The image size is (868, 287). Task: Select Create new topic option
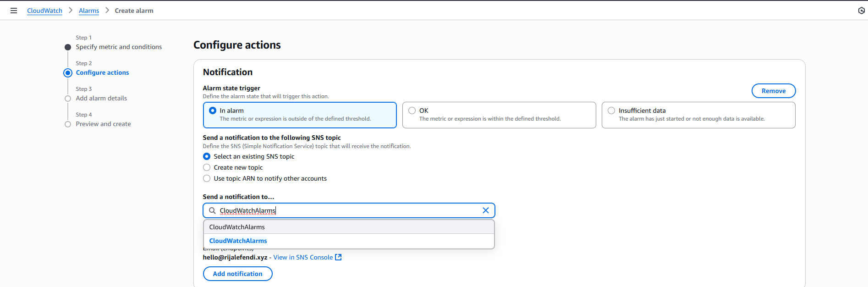[x=207, y=167]
